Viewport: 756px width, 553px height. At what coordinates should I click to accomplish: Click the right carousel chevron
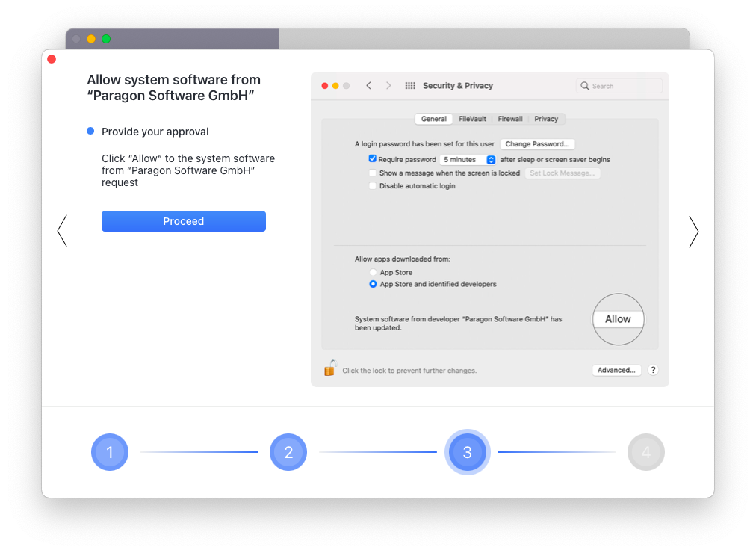coord(693,232)
